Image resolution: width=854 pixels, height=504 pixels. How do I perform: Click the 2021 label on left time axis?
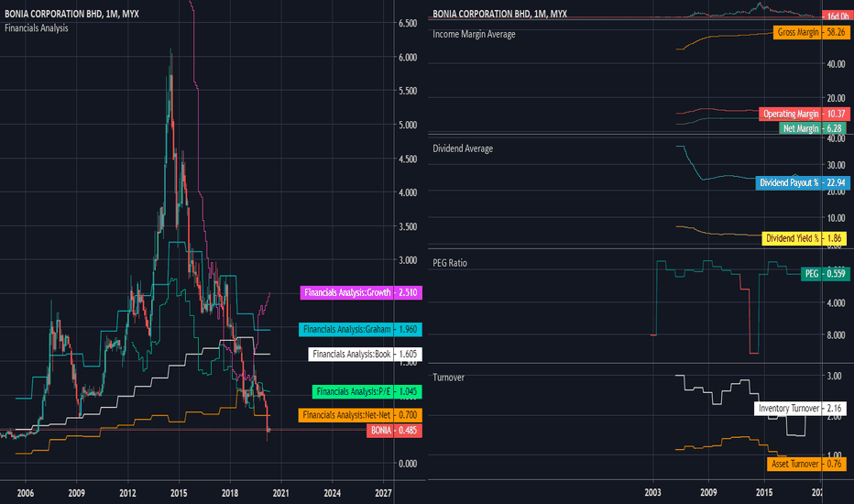click(281, 493)
